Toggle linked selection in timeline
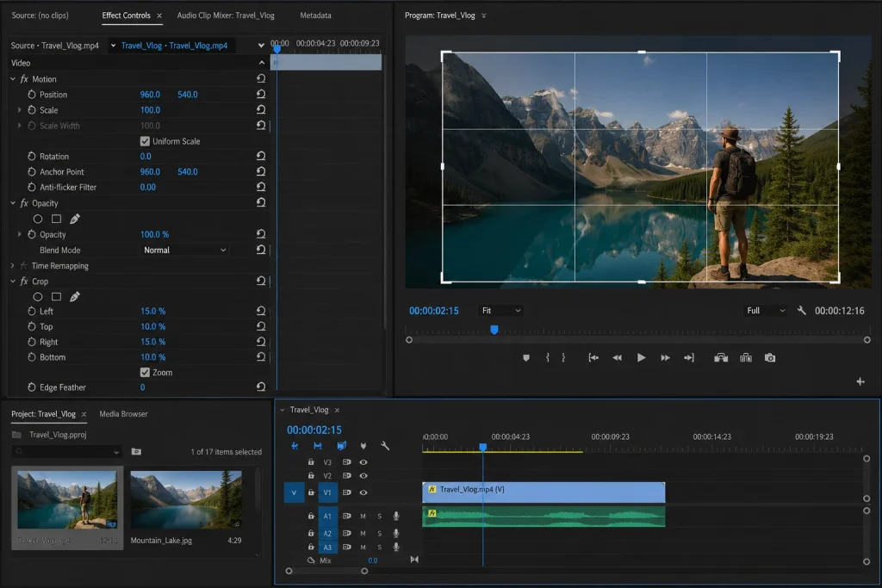This screenshot has height=588, width=882. [341, 446]
